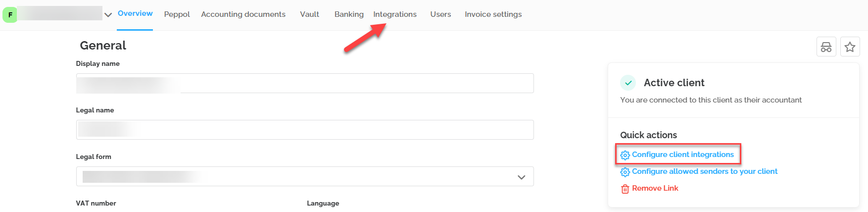Open the Banking tab
This screenshot has height=212, width=868.
[349, 14]
